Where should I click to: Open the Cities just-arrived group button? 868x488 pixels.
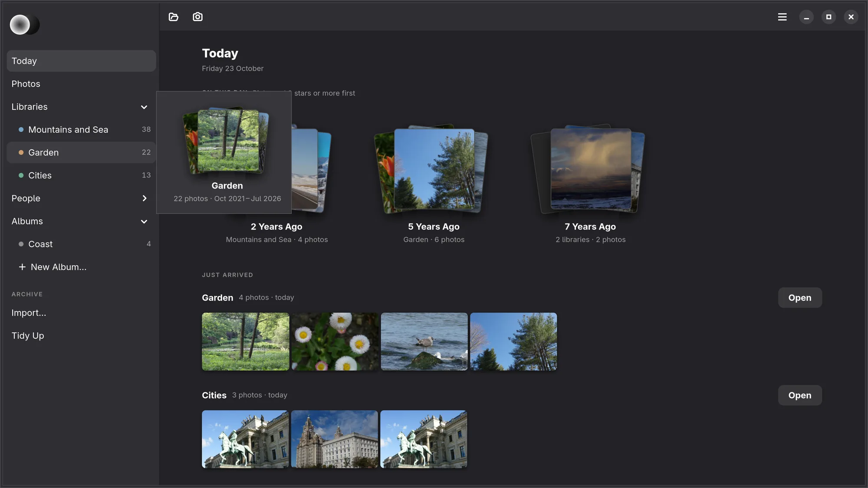(x=800, y=395)
